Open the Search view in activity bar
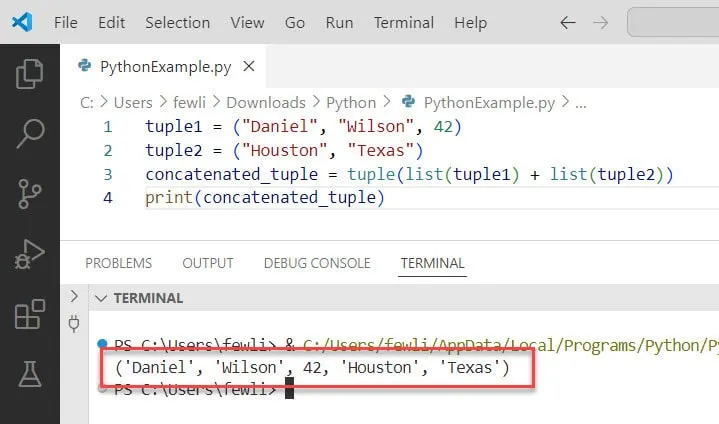This screenshot has height=424, width=719. click(30, 132)
